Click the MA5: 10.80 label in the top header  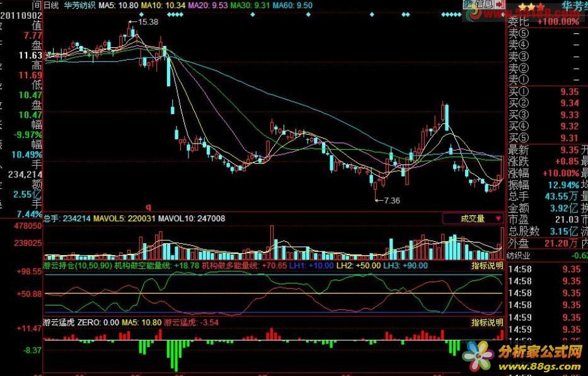coord(118,5)
